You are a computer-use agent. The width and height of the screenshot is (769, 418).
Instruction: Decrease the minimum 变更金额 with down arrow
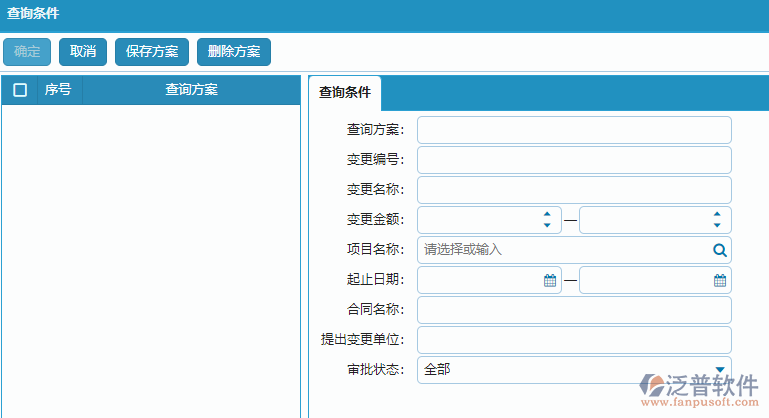(x=547, y=225)
